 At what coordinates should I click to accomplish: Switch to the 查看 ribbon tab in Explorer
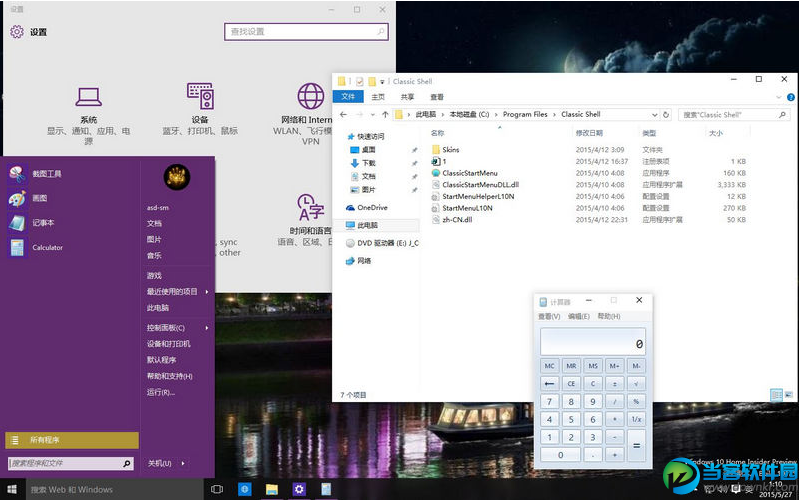tap(437, 97)
